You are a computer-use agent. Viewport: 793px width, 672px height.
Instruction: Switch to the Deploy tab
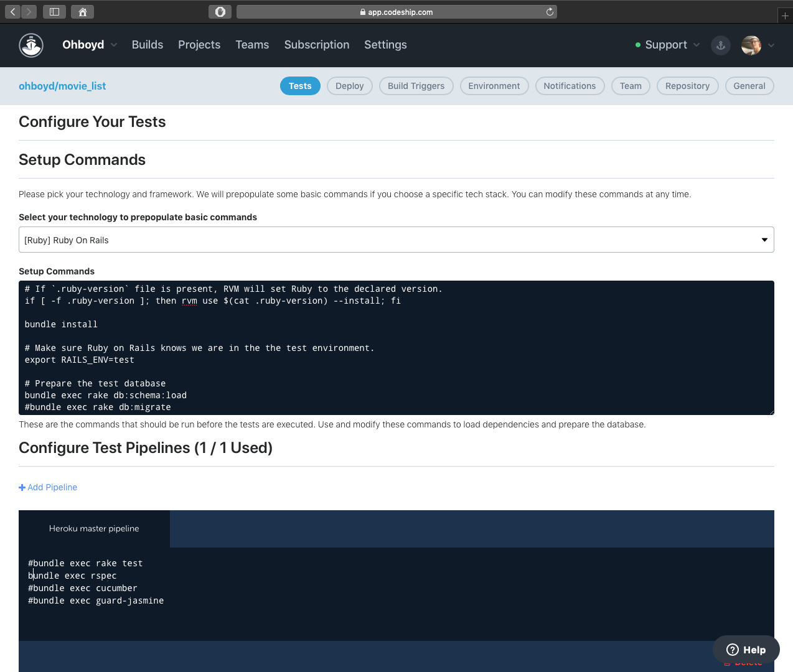(x=349, y=86)
